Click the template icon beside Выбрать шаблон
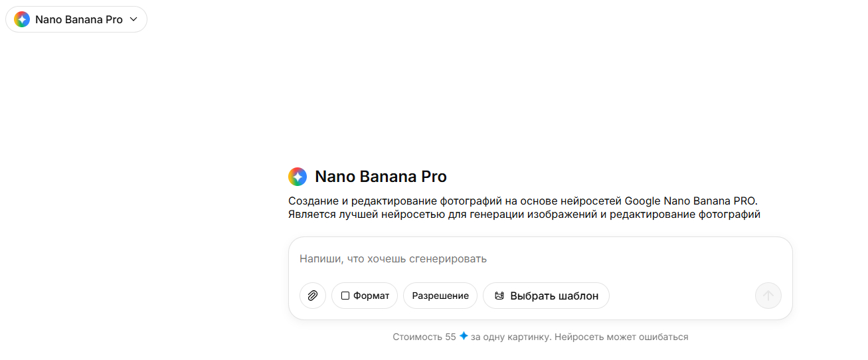This screenshot has height=360, width=868. (x=499, y=296)
